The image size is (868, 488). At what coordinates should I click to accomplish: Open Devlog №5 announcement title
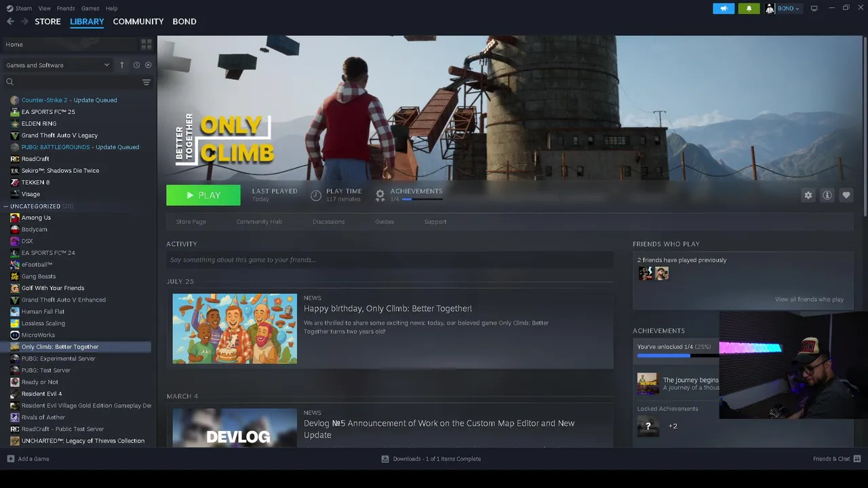[439, 429]
